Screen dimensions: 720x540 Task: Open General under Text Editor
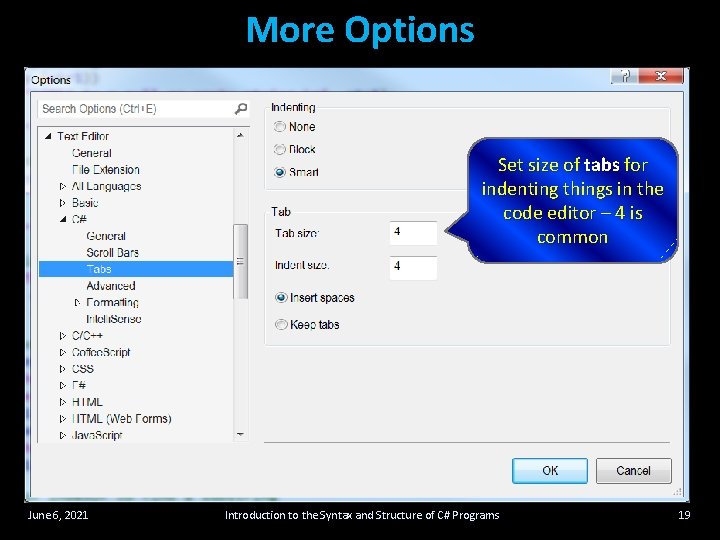click(92, 153)
